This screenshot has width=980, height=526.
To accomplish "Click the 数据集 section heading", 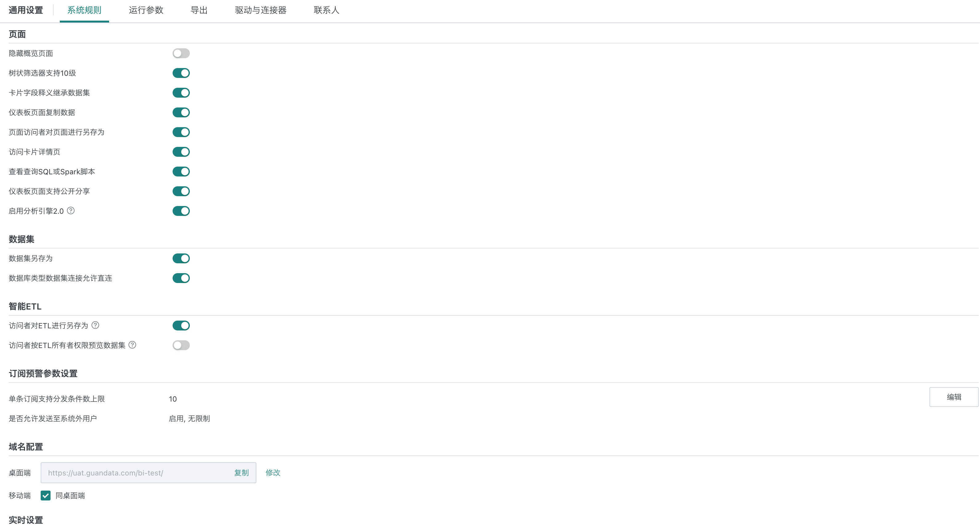I will click(22, 239).
